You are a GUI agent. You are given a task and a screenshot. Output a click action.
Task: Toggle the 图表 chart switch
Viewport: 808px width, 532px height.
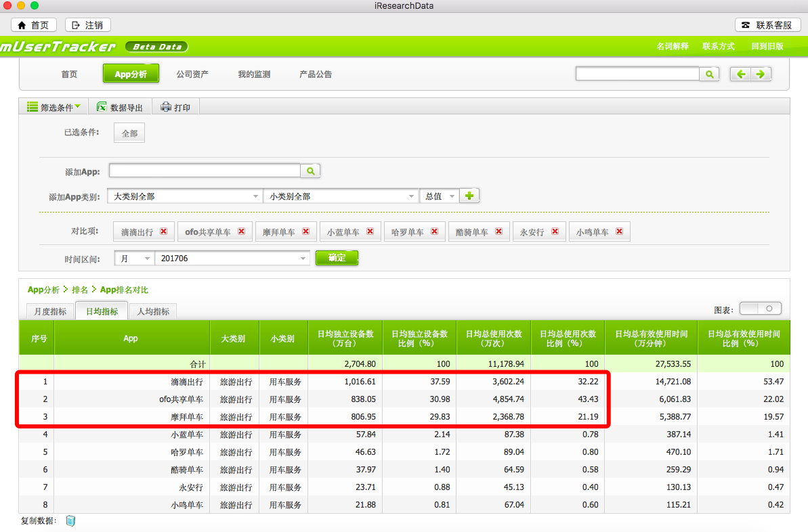pos(760,309)
